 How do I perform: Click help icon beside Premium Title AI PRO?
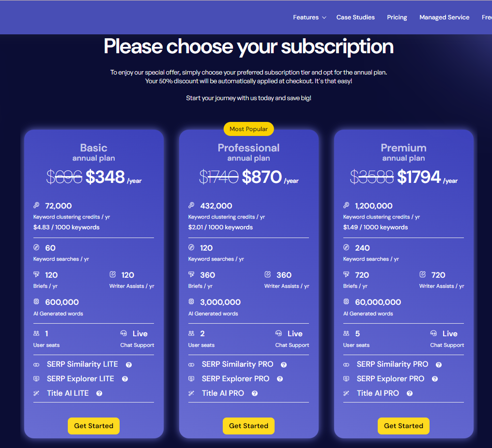410,394
